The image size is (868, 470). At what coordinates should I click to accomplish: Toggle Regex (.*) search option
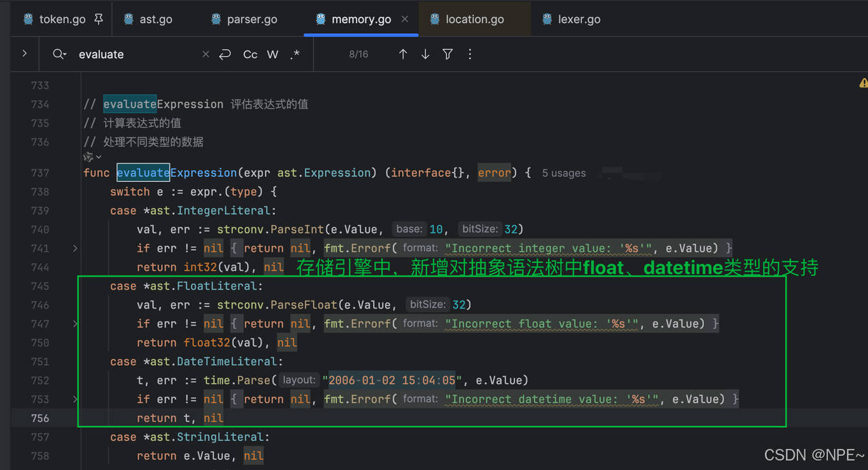[294, 54]
